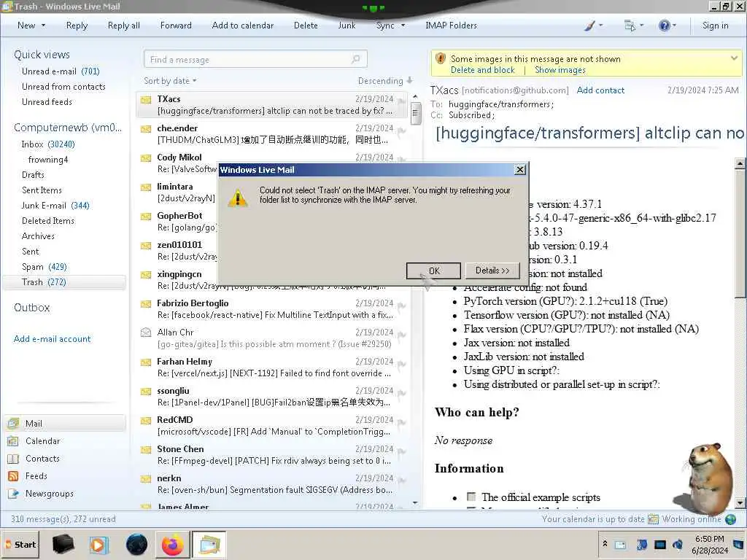
Task: Close the Windows Live Mail error dialog
Action: coord(520,169)
